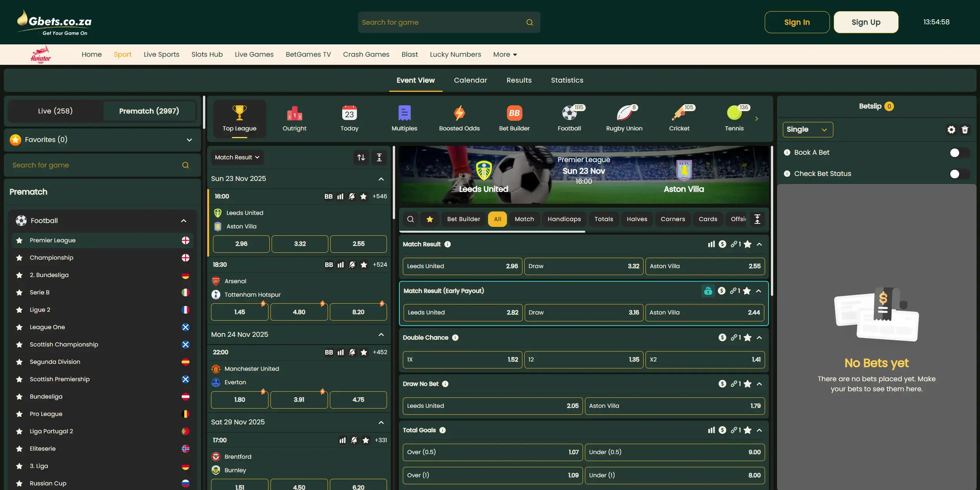Collapse the Double Chance market
Image resolution: width=980 pixels, height=490 pixels.
click(x=759, y=338)
